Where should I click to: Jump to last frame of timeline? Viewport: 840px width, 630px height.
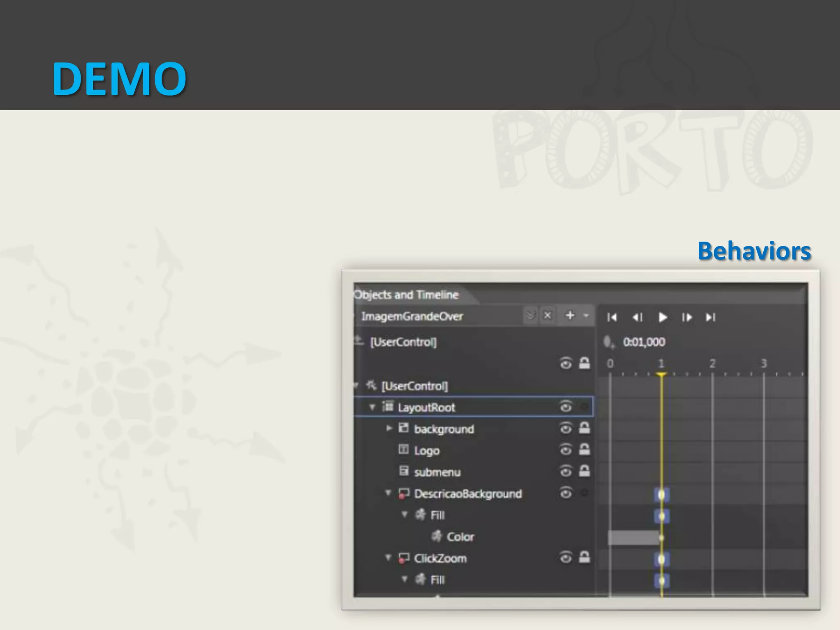coord(711,317)
